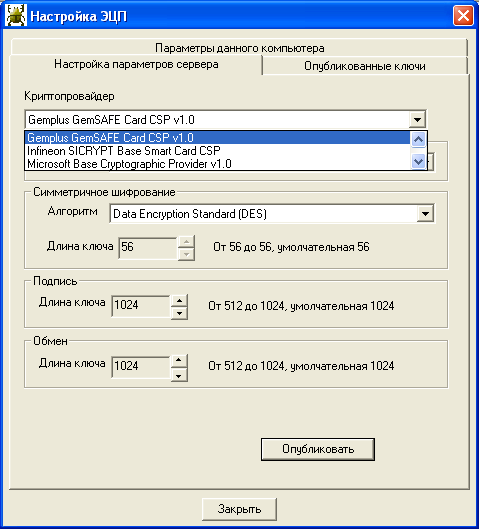
Task: Pick Microsoft Base Cryptographic Provider v1.0
Action: click(218, 164)
